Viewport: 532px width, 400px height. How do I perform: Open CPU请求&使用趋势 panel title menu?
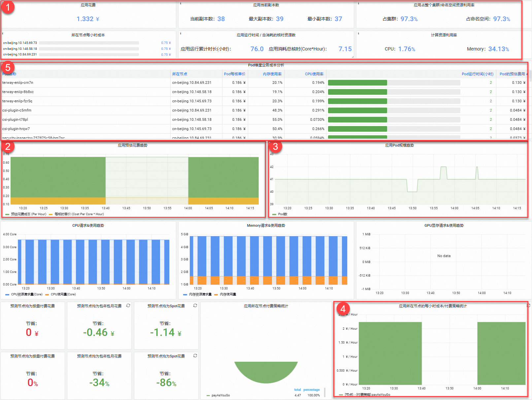(88, 226)
